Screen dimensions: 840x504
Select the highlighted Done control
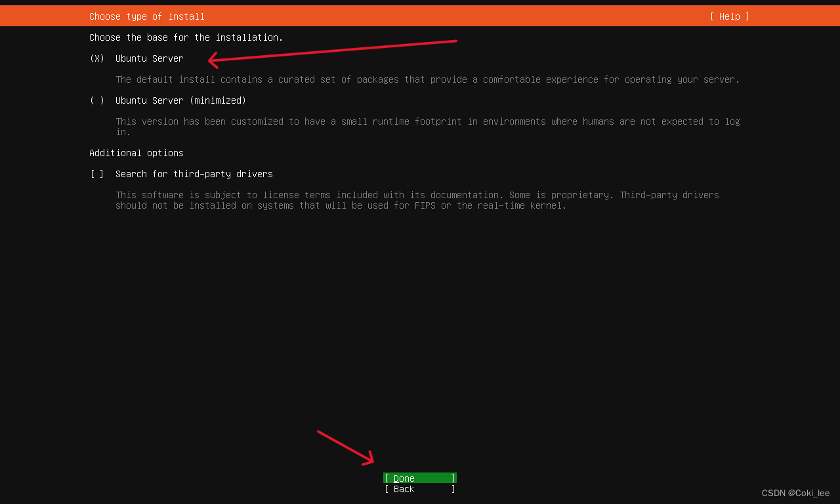pos(419,478)
